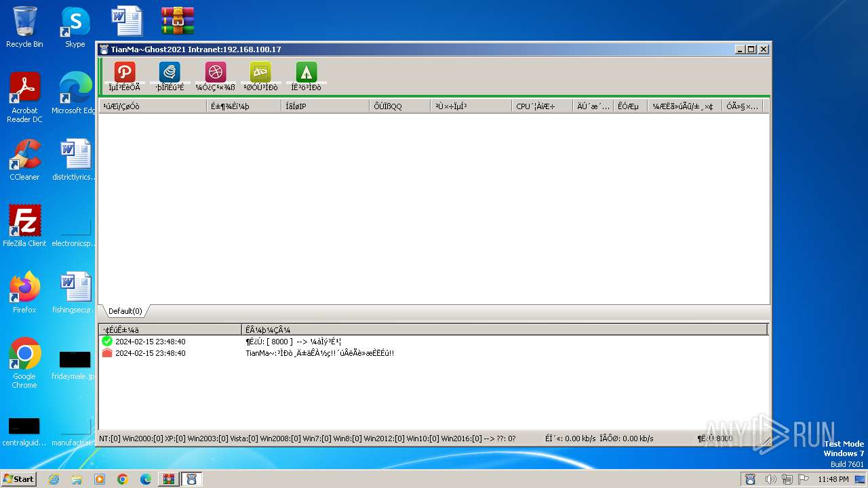Viewport: 868px width, 488px height.
Task: Select the unlabeled Word document at desktop top
Action: (x=127, y=21)
